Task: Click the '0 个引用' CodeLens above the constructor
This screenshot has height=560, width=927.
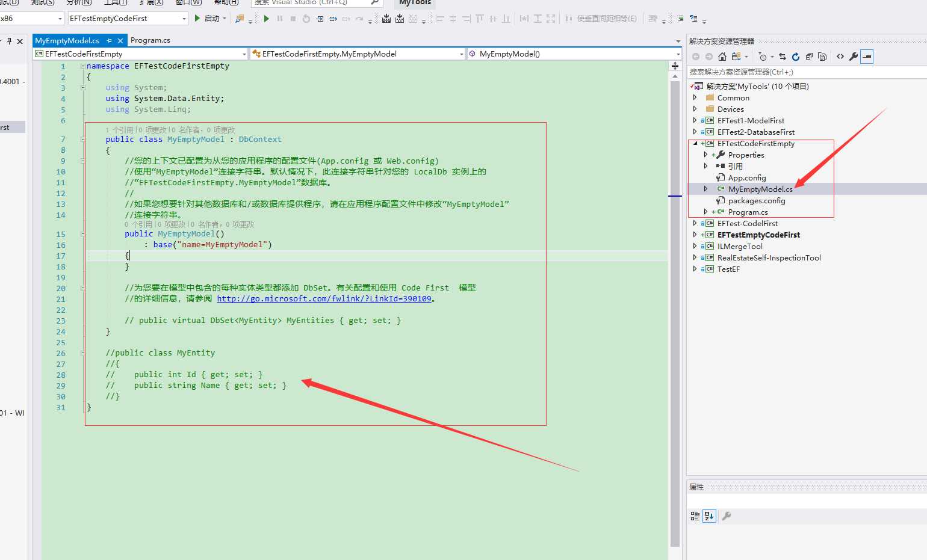Action: [x=138, y=224]
